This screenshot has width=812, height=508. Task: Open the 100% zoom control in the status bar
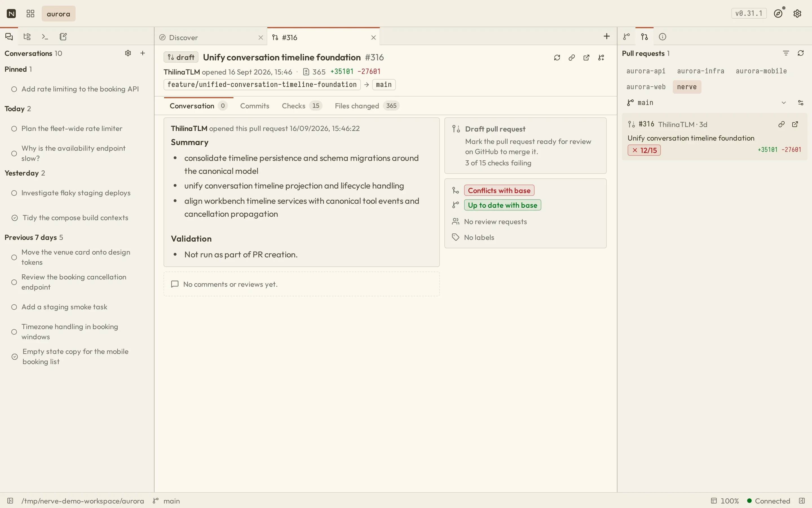click(x=725, y=501)
